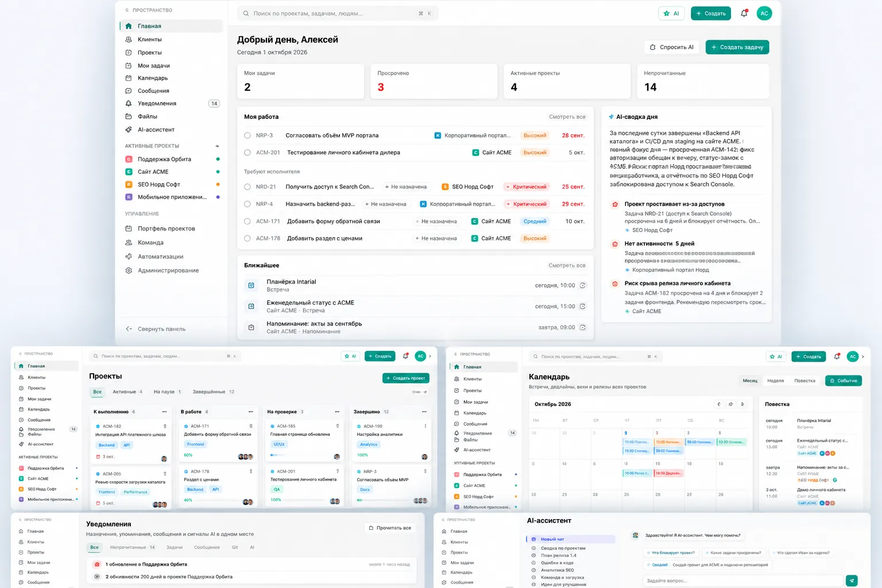
Task: Open the AC user avatar in main dashboard header
Action: point(764,13)
